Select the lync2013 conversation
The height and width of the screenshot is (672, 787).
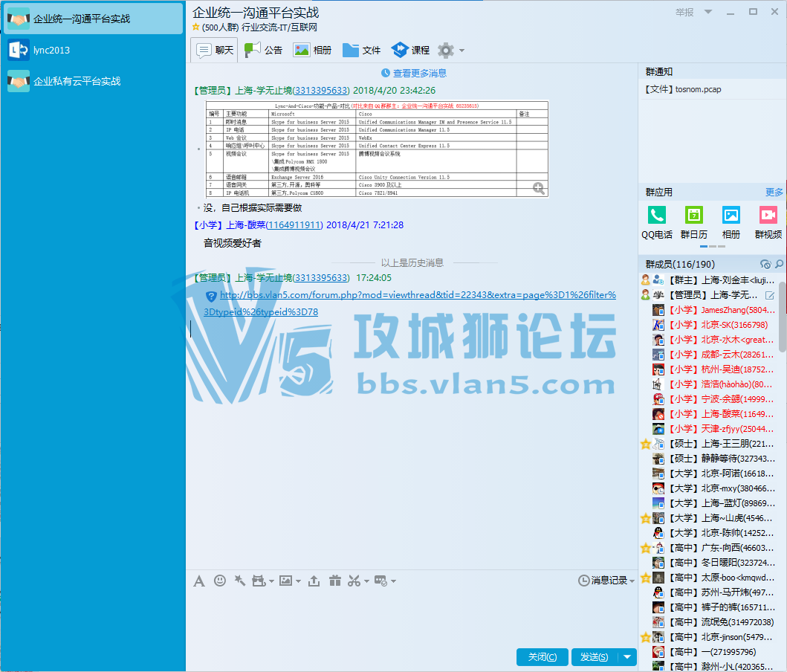click(93, 51)
